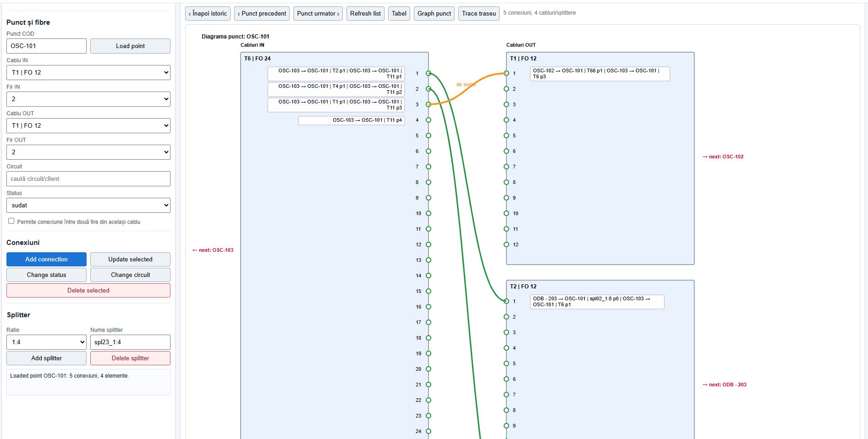Click the Înapoi istoric button

click(x=208, y=13)
